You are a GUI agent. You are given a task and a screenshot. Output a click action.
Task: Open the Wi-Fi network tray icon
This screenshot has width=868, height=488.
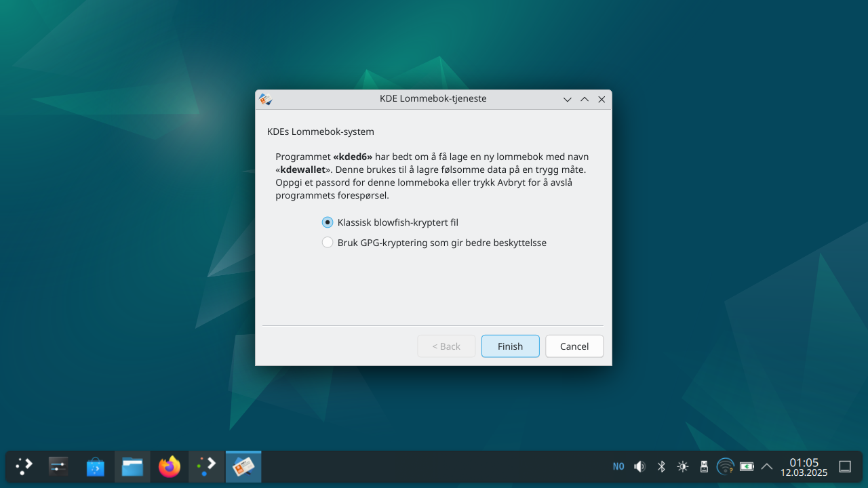point(725,466)
